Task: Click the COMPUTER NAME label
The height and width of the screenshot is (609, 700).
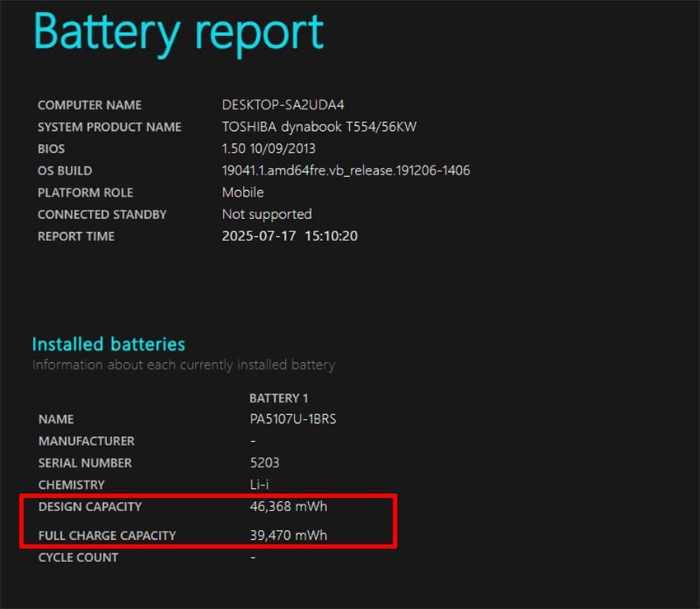Action: (90, 105)
